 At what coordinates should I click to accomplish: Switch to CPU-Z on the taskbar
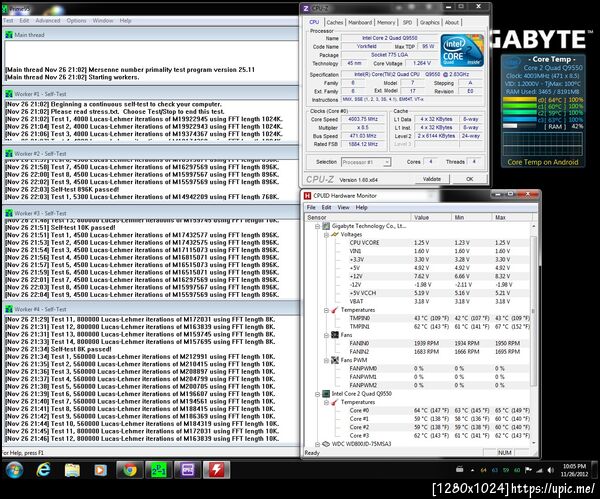(188, 470)
